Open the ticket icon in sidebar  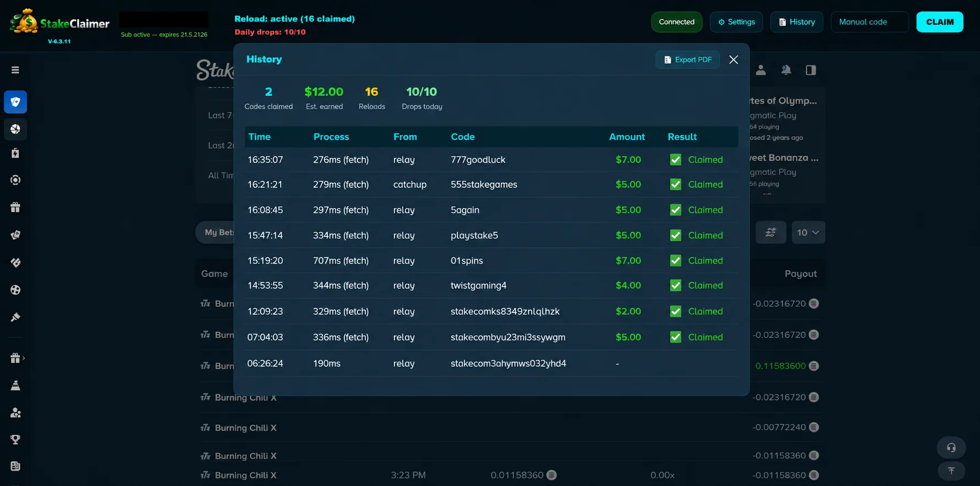point(15,263)
